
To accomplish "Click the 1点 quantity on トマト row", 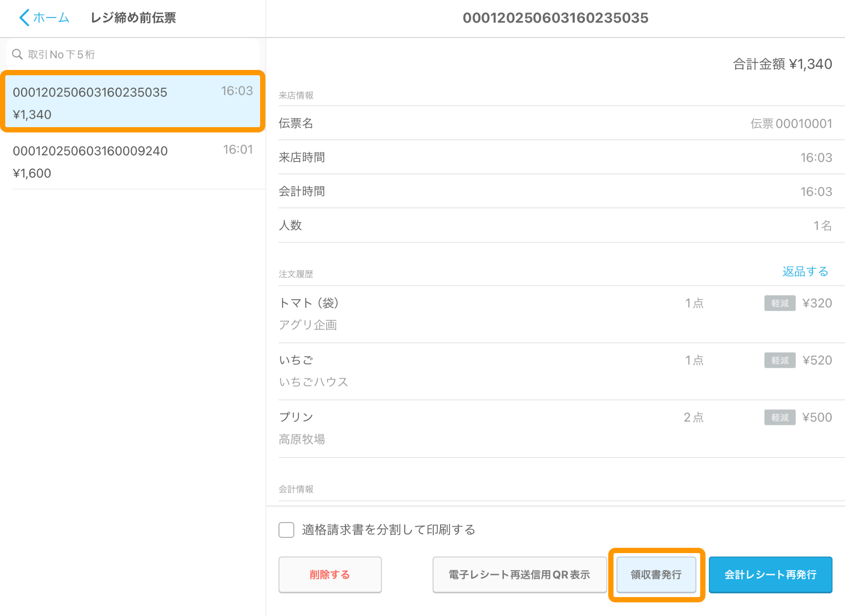I will [694, 303].
